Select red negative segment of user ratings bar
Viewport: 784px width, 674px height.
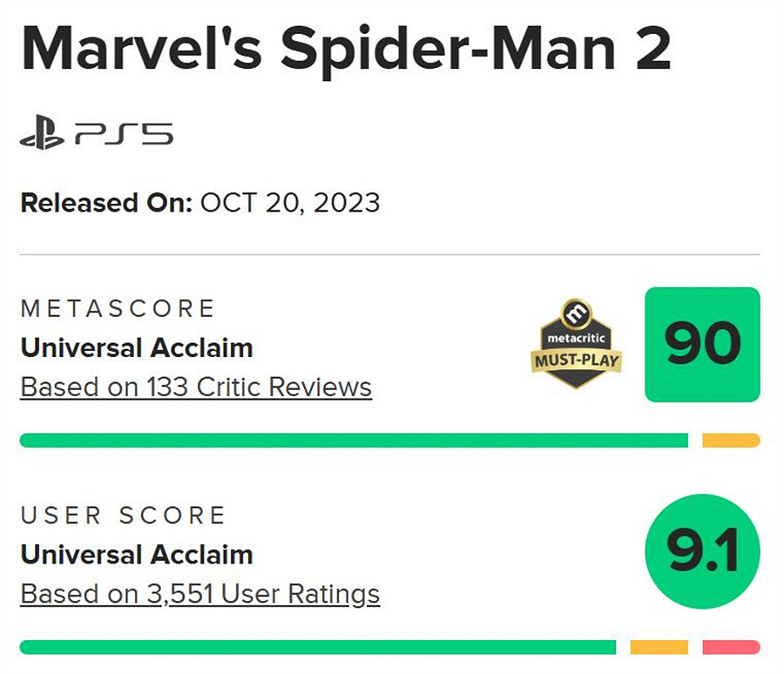pos(731,647)
